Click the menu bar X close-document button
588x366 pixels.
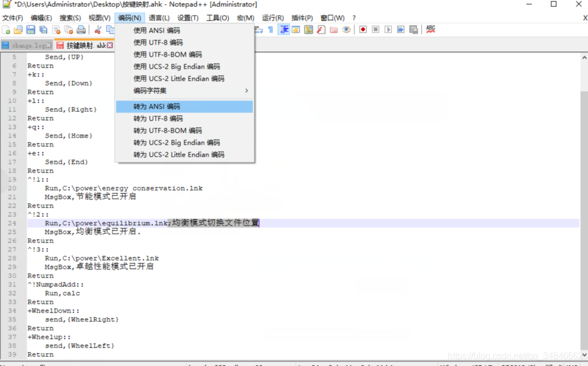coord(585,18)
